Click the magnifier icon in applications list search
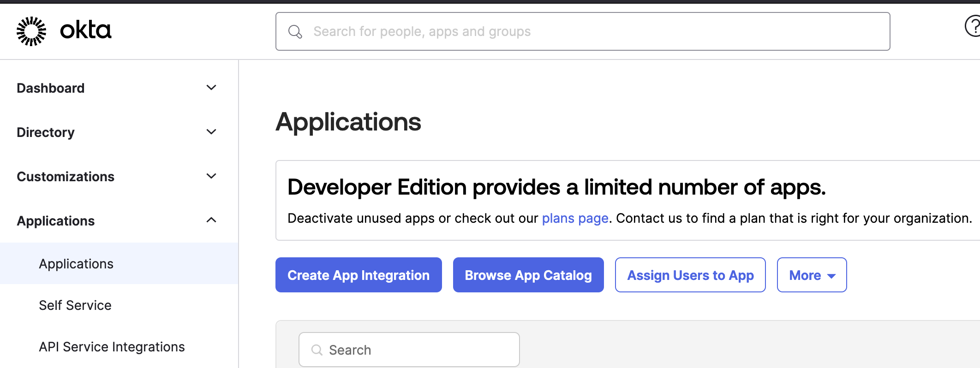 [x=317, y=350]
